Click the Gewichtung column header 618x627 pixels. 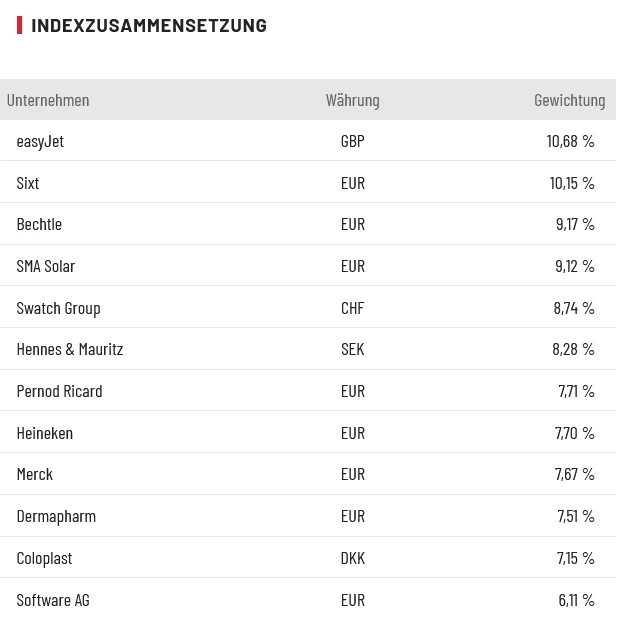click(569, 100)
